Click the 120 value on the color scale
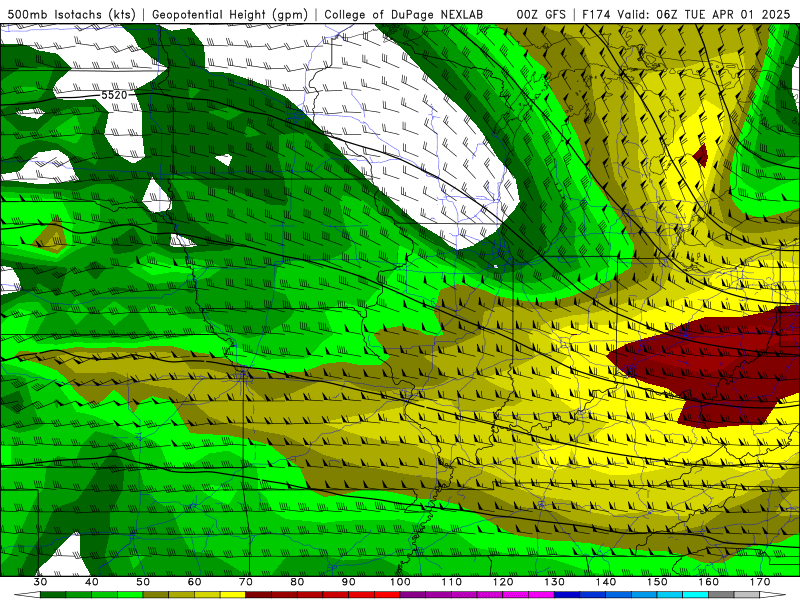 coord(503,582)
